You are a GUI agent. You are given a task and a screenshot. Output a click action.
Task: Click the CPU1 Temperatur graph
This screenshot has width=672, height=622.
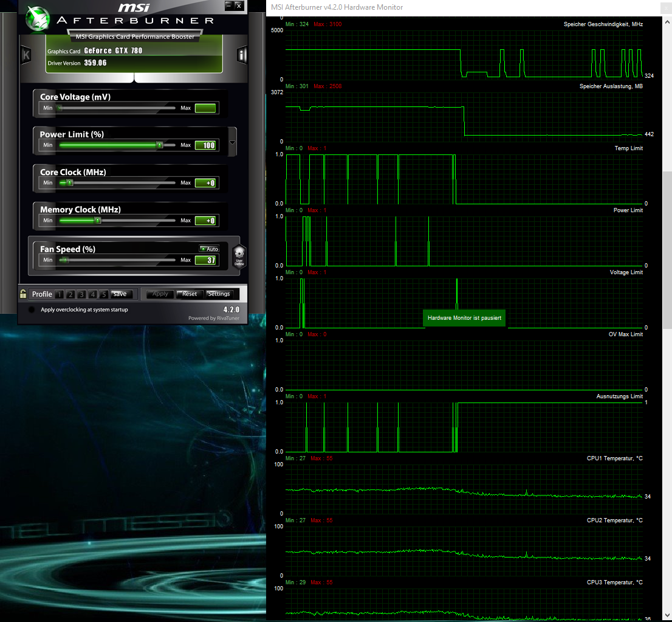[464, 489]
